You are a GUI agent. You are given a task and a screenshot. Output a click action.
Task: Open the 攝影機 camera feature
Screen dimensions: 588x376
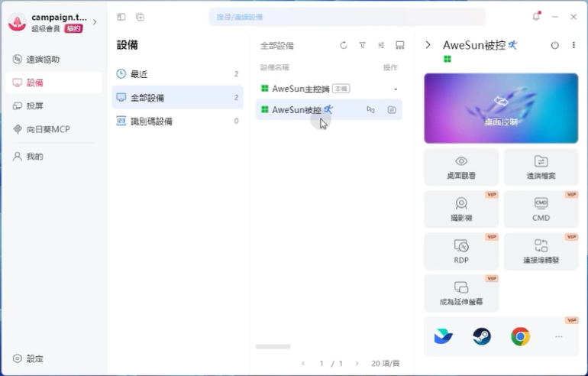tap(461, 209)
